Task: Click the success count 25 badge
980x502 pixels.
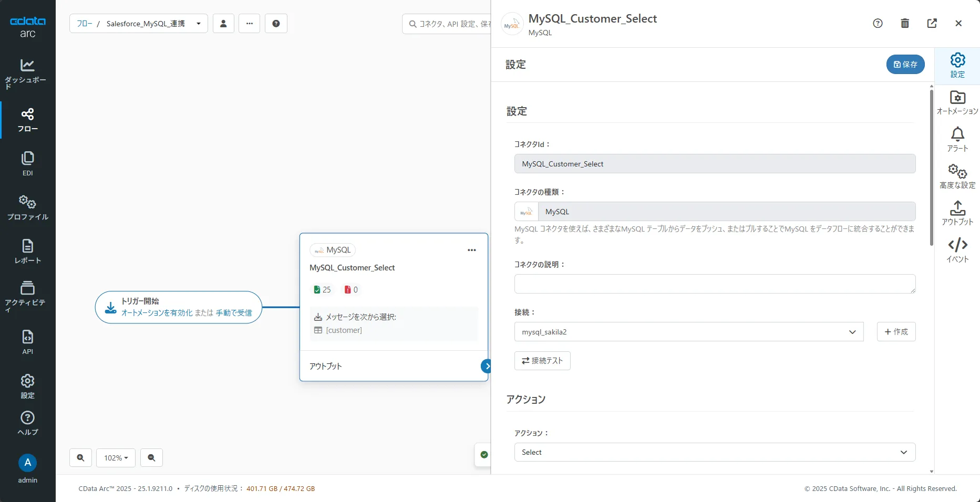Action: click(x=322, y=290)
